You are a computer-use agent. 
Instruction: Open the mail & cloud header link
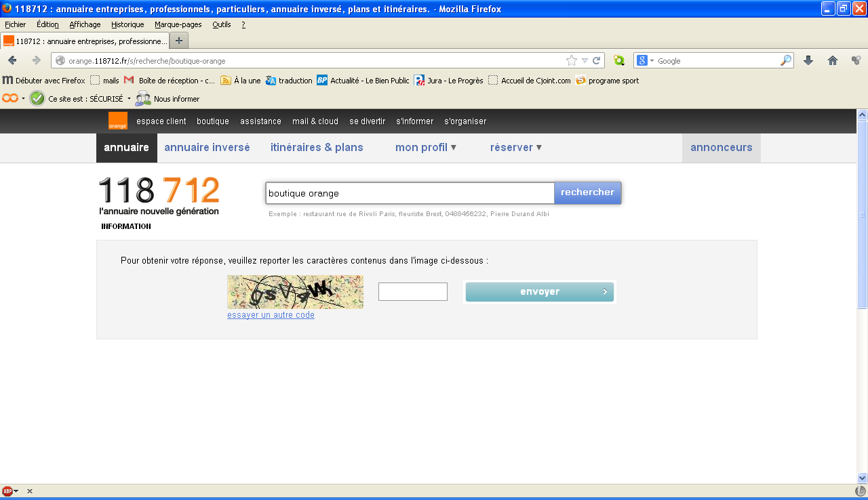click(315, 121)
